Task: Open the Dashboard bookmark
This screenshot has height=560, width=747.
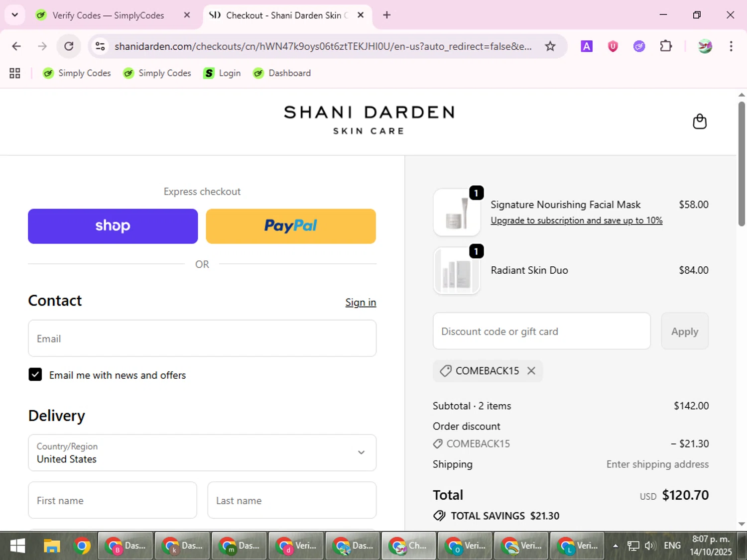Action: tap(282, 73)
